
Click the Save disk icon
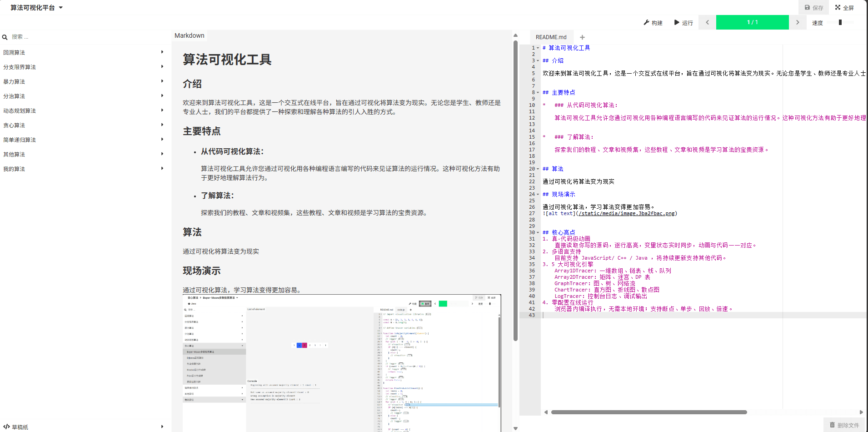[x=807, y=8]
